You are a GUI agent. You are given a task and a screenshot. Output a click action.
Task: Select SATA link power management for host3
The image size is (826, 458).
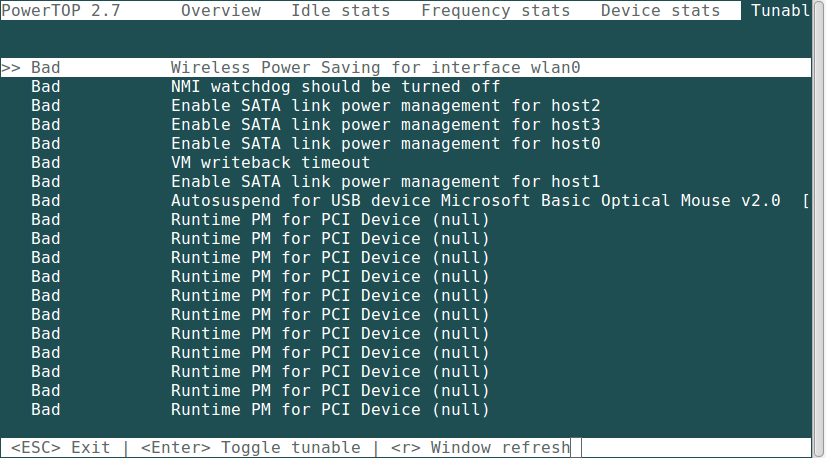[385, 125]
